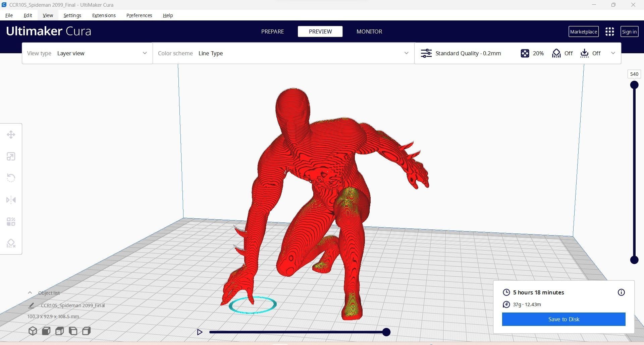The height and width of the screenshot is (345, 644).
Task: Click the layer number 540 field
Action: pyautogui.click(x=634, y=74)
